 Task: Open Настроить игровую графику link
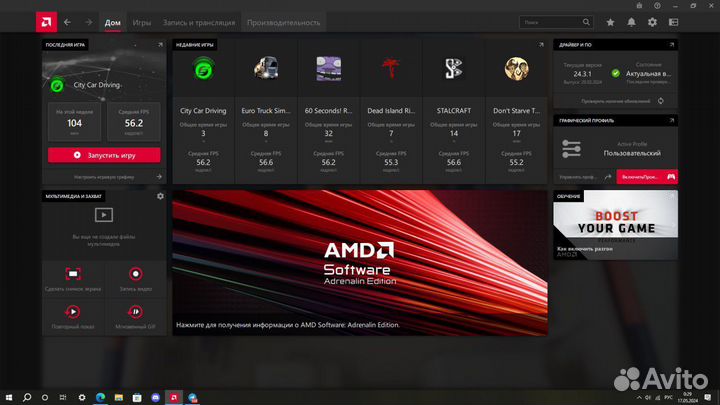pyautogui.click(x=104, y=177)
